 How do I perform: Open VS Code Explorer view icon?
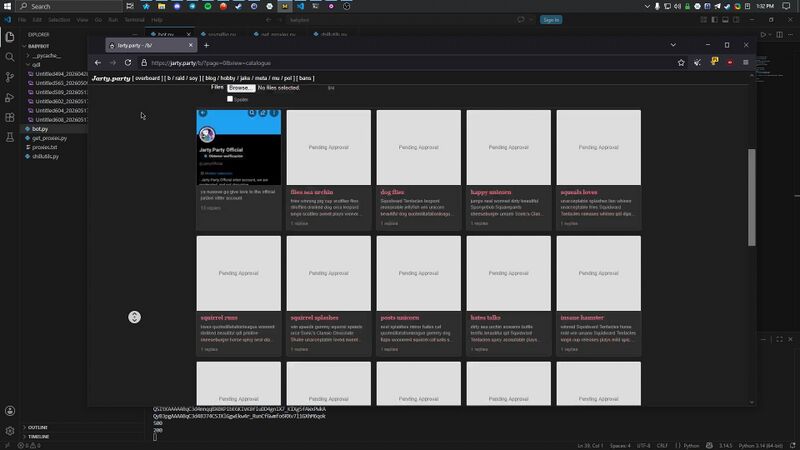click(10, 37)
